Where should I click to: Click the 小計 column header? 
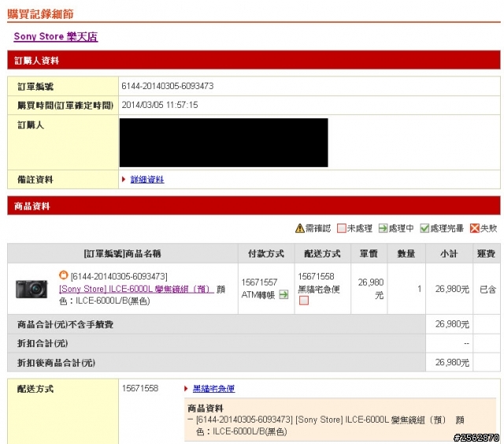449,253
